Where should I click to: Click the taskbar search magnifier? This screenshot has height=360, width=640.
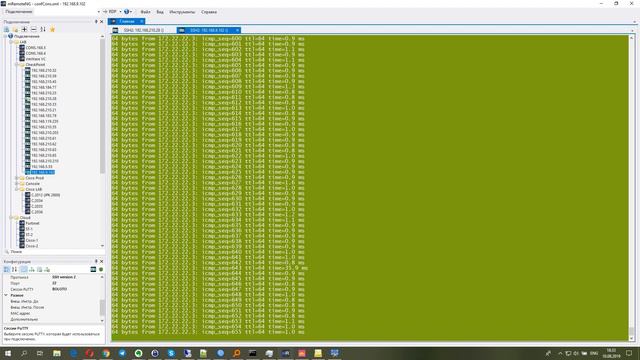click(x=24, y=353)
